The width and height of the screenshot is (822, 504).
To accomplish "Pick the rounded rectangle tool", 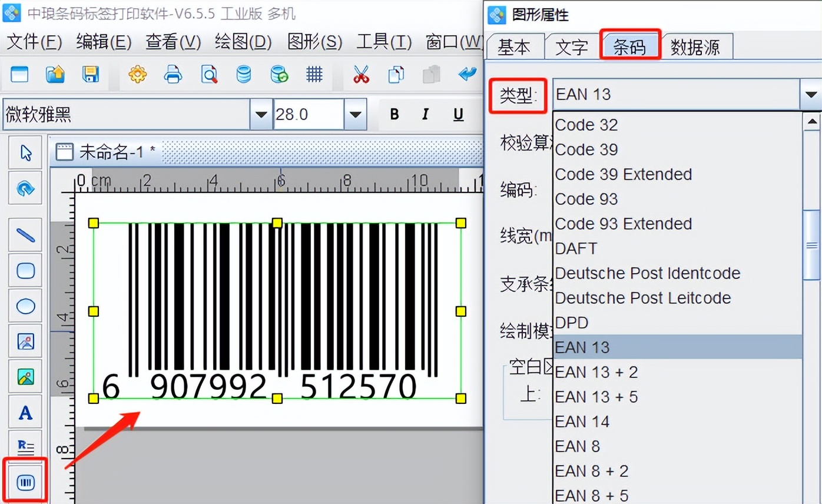I will click(x=25, y=271).
